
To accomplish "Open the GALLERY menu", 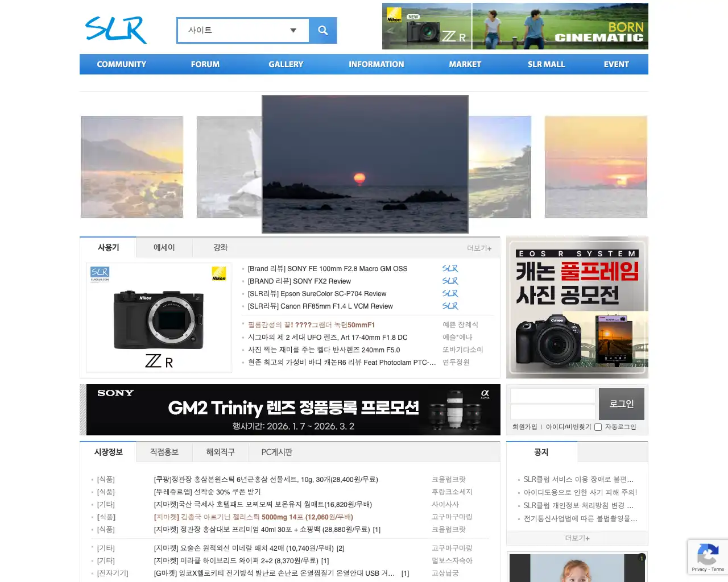I will tap(286, 64).
